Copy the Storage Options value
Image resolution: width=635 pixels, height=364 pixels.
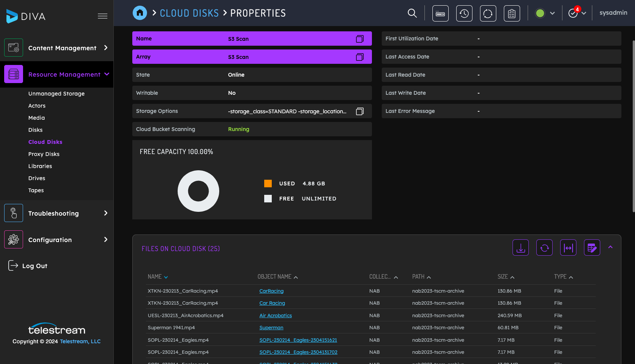coord(360,111)
